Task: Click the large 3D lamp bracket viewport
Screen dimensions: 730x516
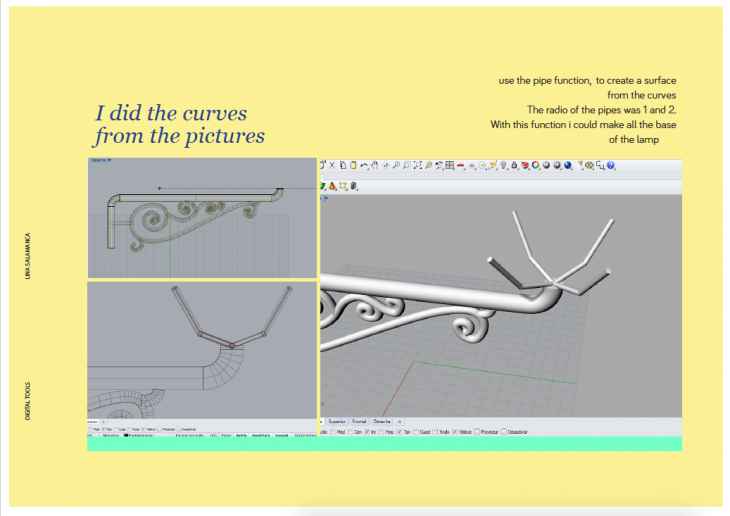Action: [500, 300]
